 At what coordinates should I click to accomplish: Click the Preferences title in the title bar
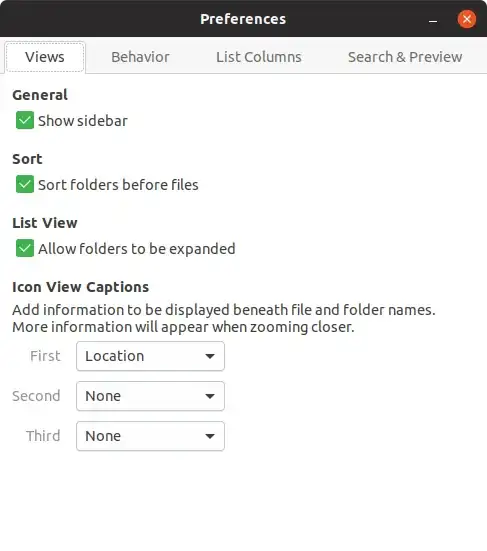(243, 19)
